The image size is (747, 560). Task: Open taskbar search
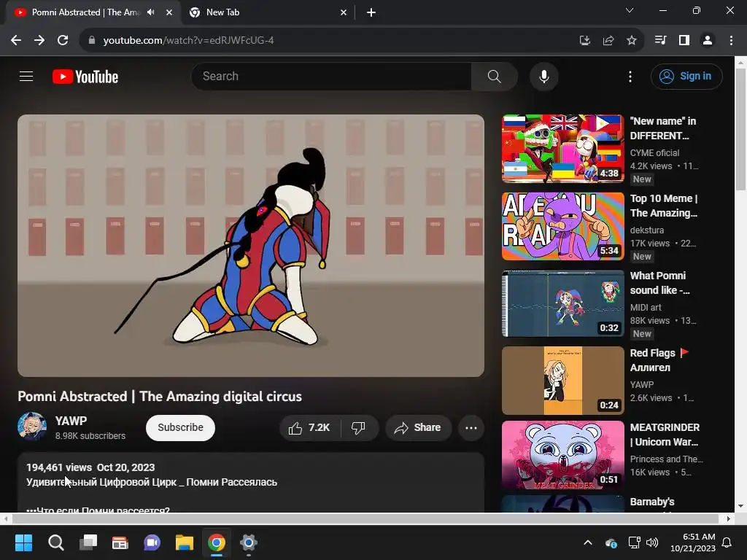pos(55,542)
